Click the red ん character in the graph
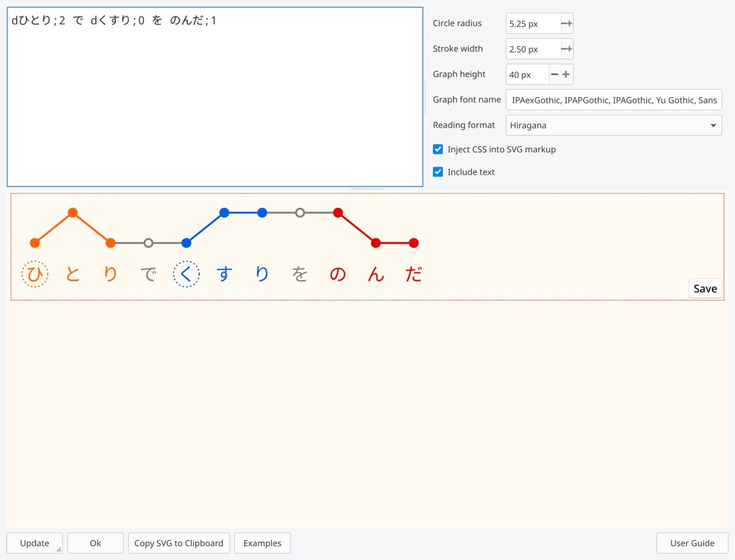This screenshot has width=735, height=560. (x=376, y=274)
